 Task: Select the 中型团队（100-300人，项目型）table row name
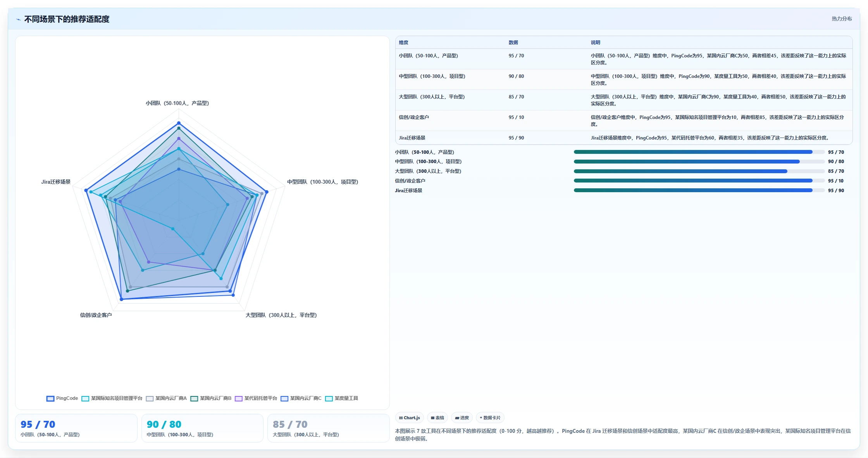432,76
